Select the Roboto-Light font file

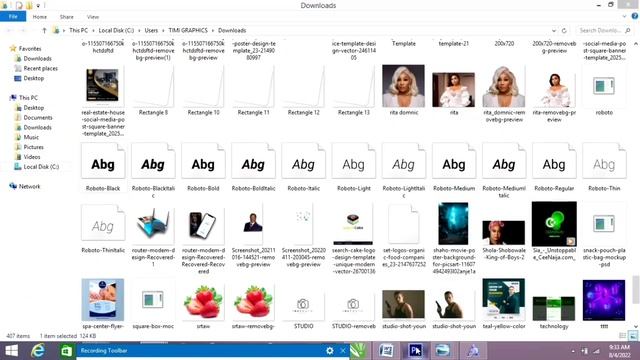tap(353, 167)
